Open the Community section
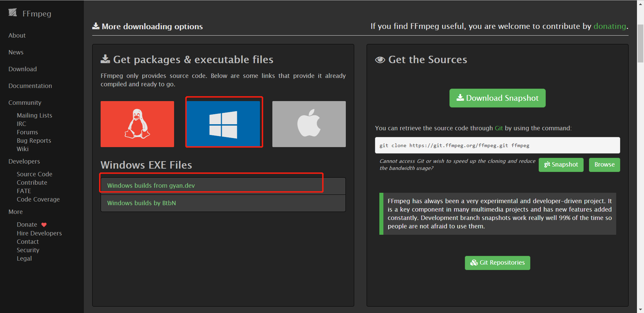The image size is (644, 313). (x=25, y=103)
